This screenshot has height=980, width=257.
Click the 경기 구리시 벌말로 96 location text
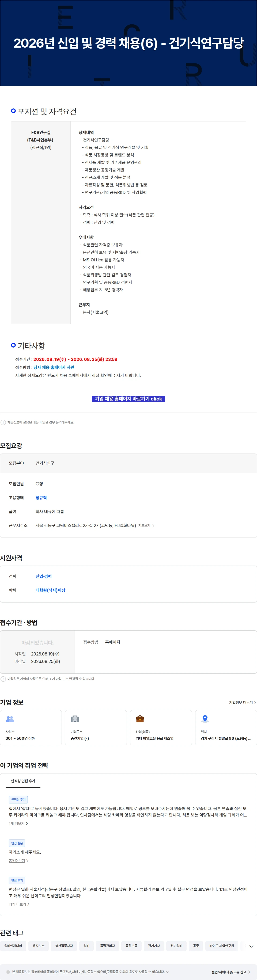(226, 738)
